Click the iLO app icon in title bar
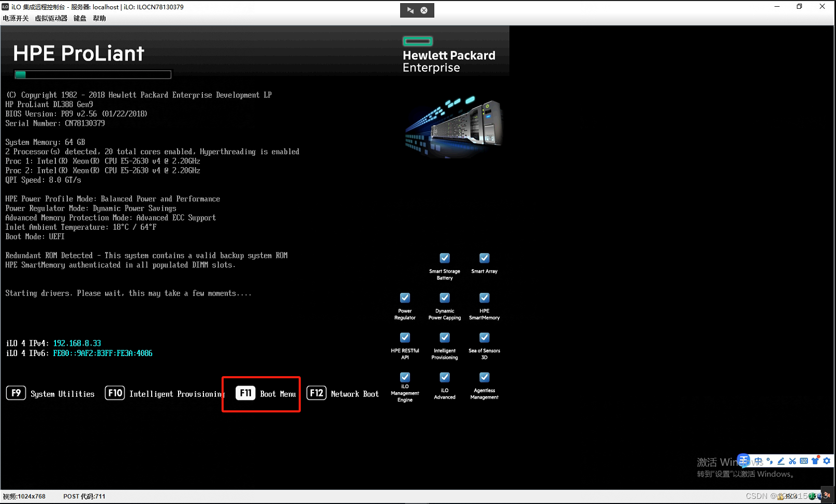 tap(5, 7)
